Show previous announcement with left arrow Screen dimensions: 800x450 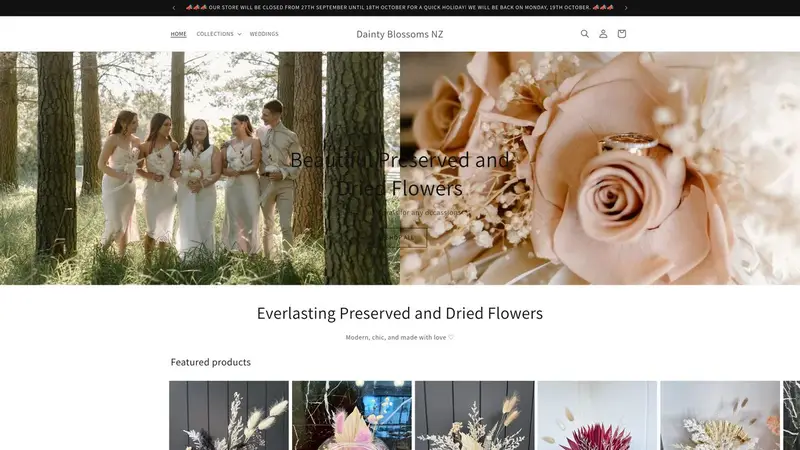tap(174, 8)
